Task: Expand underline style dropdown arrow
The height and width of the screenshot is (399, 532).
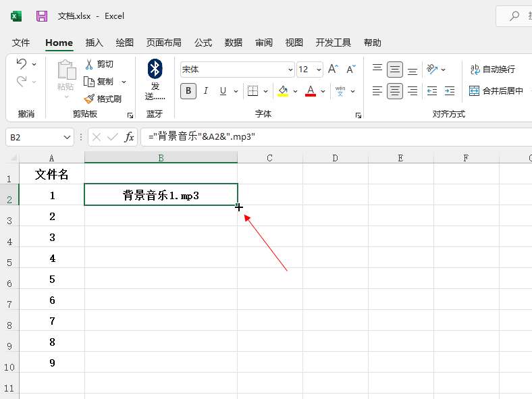Action: point(236,91)
